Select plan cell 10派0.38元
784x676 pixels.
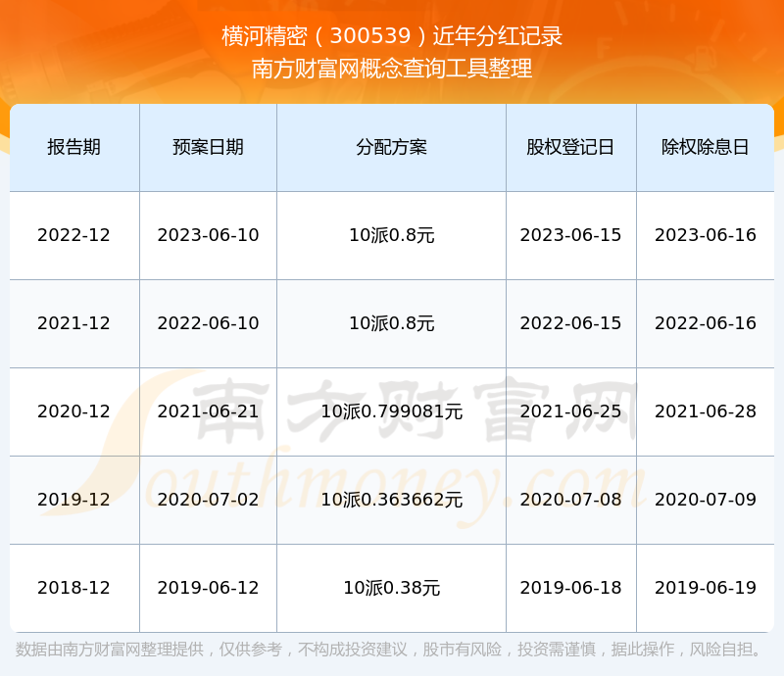pyautogui.click(x=391, y=588)
